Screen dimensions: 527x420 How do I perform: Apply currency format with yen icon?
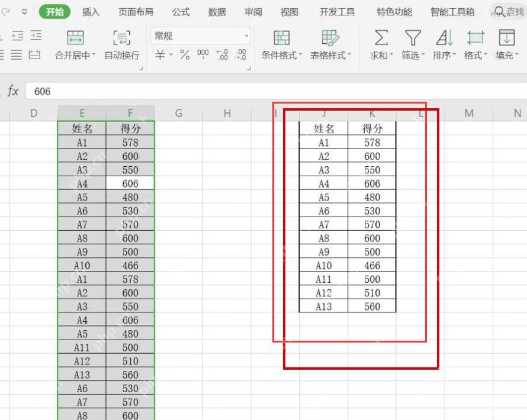click(160, 54)
